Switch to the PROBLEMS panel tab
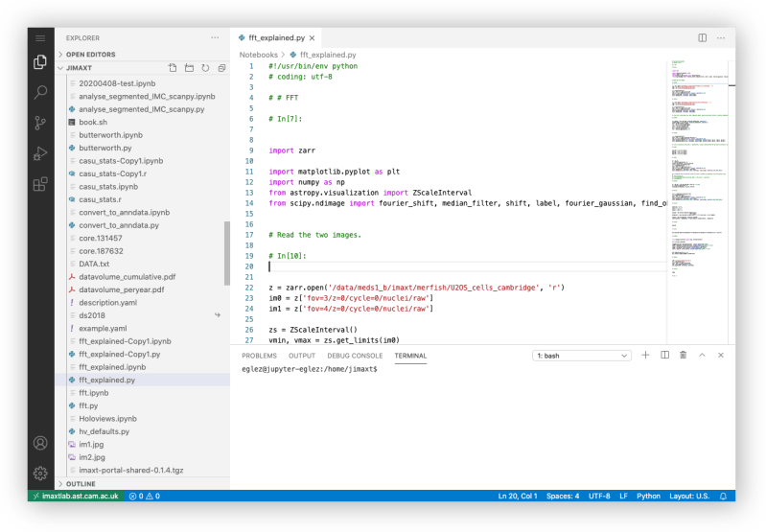 259,356
